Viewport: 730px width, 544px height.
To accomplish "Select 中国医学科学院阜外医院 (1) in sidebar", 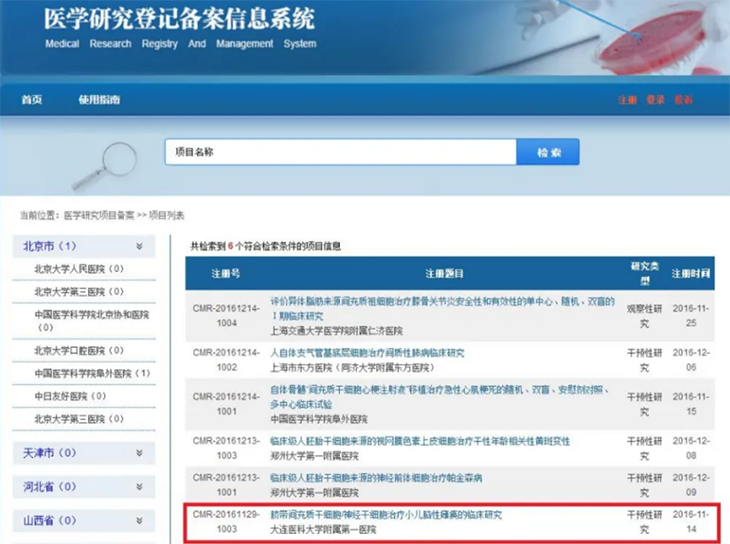I will (x=92, y=373).
